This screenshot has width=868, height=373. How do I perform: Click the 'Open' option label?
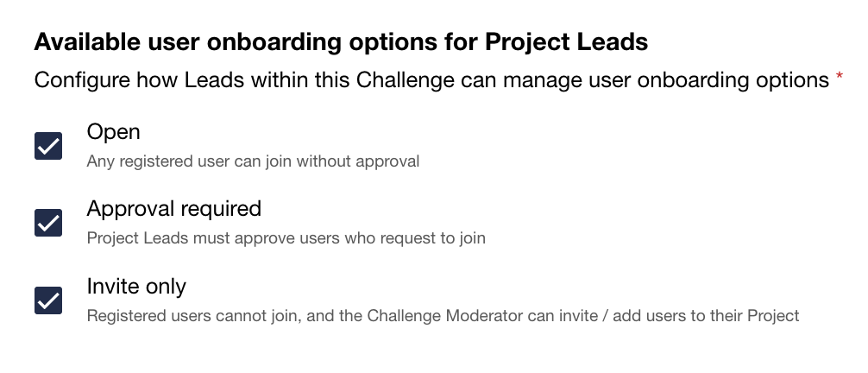tap(113, 132)
